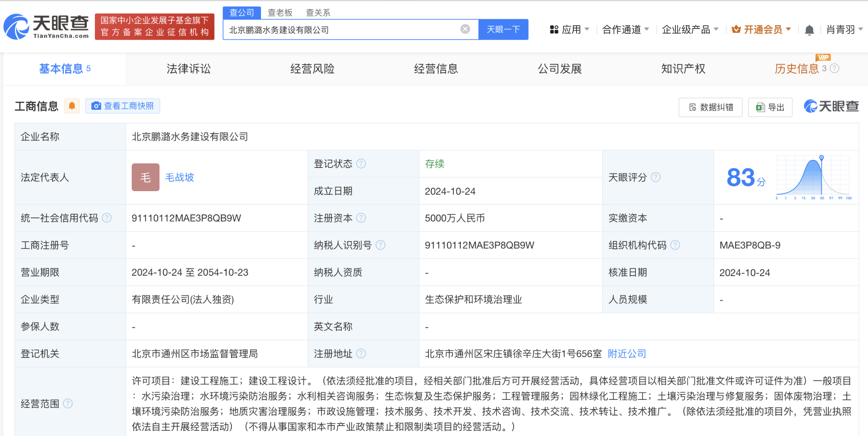Screen dimensions: 868x436
Task: Click help icon next to 天眼评分
Action: coord(655,177)
